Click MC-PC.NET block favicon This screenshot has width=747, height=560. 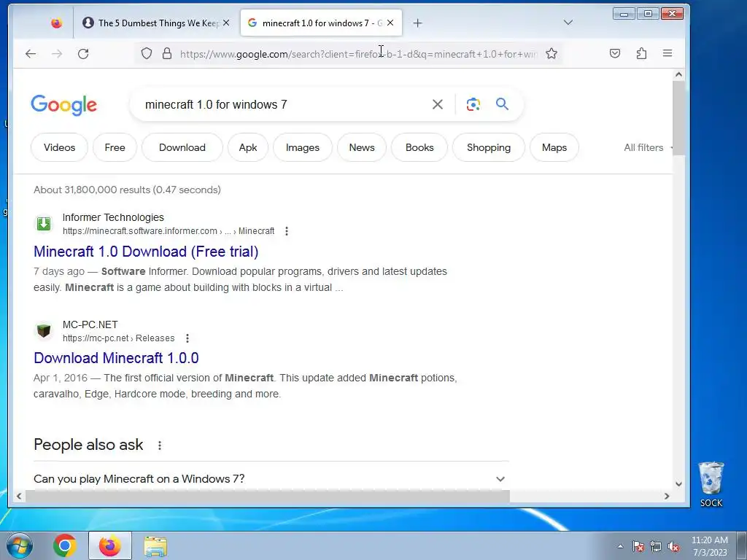pos(43,330)
